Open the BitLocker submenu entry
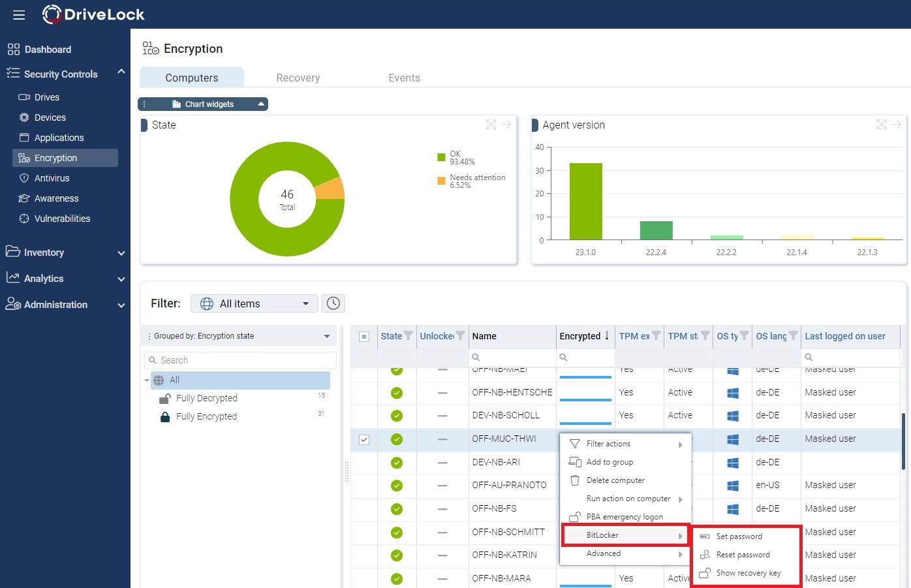This screenshot has height=588, width=911. [625, 535]
